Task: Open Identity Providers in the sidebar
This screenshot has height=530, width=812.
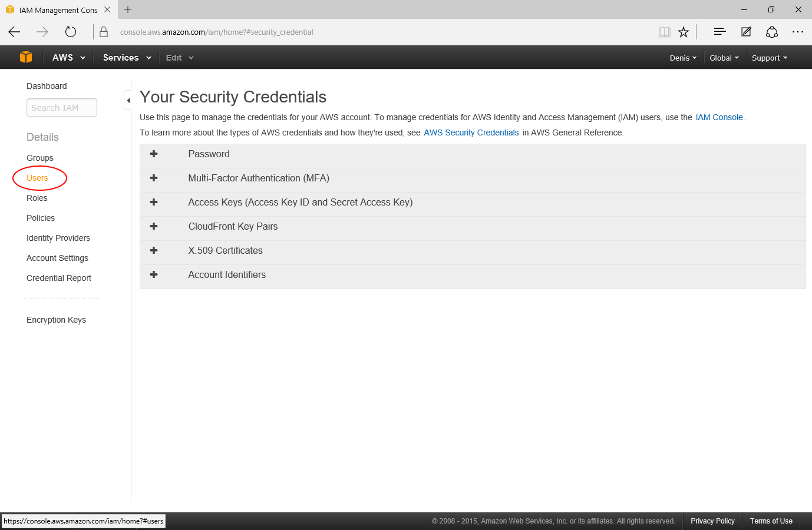Action: coord(58,238)
